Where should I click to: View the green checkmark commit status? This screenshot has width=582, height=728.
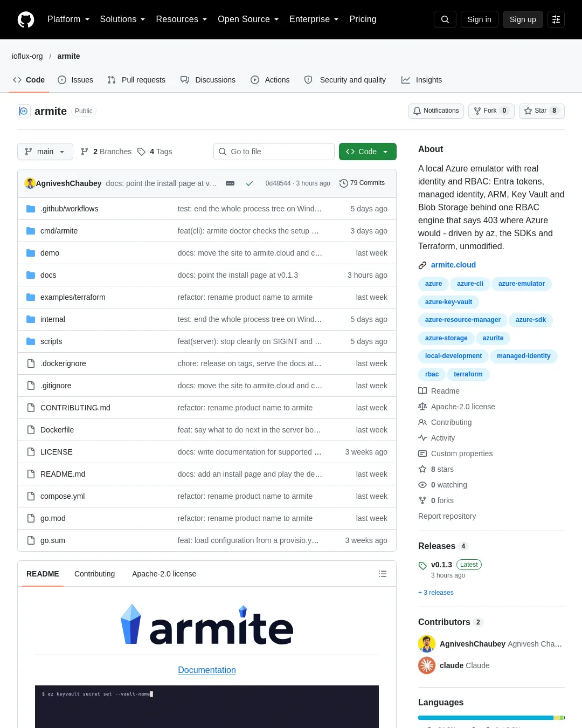(250, 183)
